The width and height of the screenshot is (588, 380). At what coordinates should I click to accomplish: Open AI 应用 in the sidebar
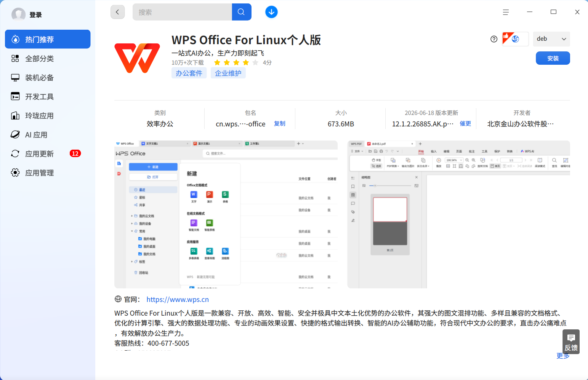(x=48, y=134)
